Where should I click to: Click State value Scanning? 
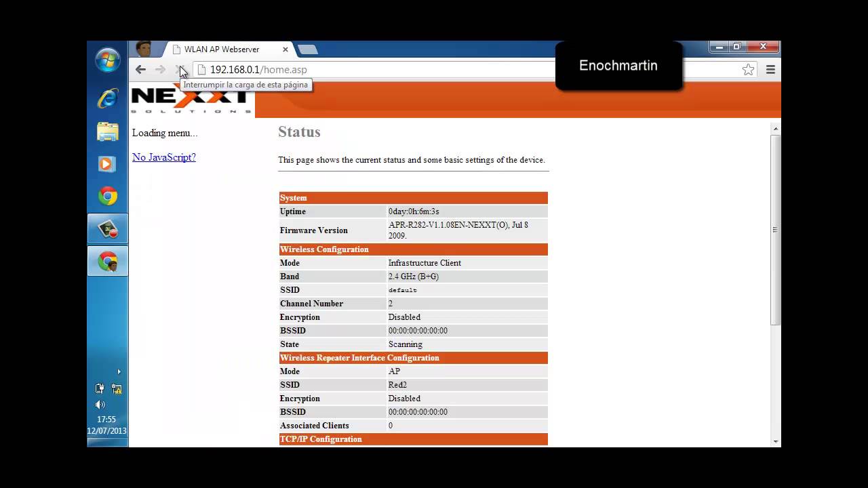[x=406, y=344]
